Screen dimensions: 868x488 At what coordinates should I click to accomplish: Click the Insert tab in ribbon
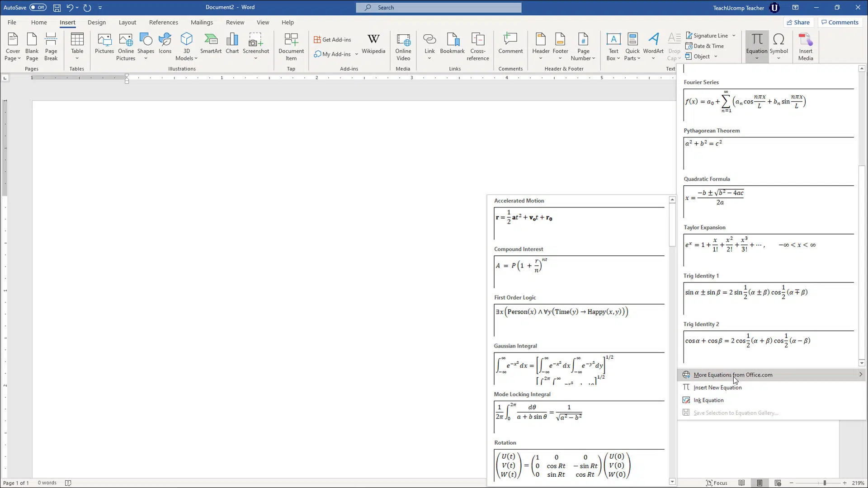point(67,22)
